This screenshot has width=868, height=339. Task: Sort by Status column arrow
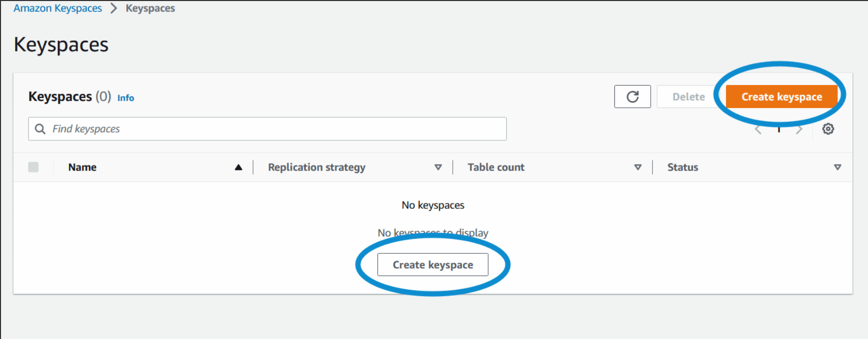click(x=838, y=167)
